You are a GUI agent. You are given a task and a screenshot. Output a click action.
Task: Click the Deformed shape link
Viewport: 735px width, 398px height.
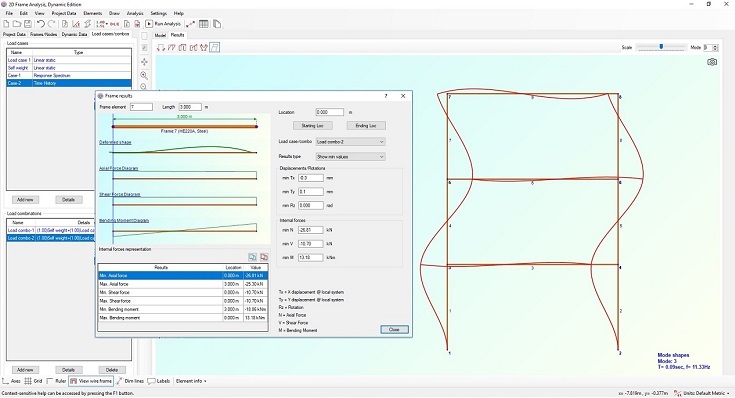tap(115, 142)
